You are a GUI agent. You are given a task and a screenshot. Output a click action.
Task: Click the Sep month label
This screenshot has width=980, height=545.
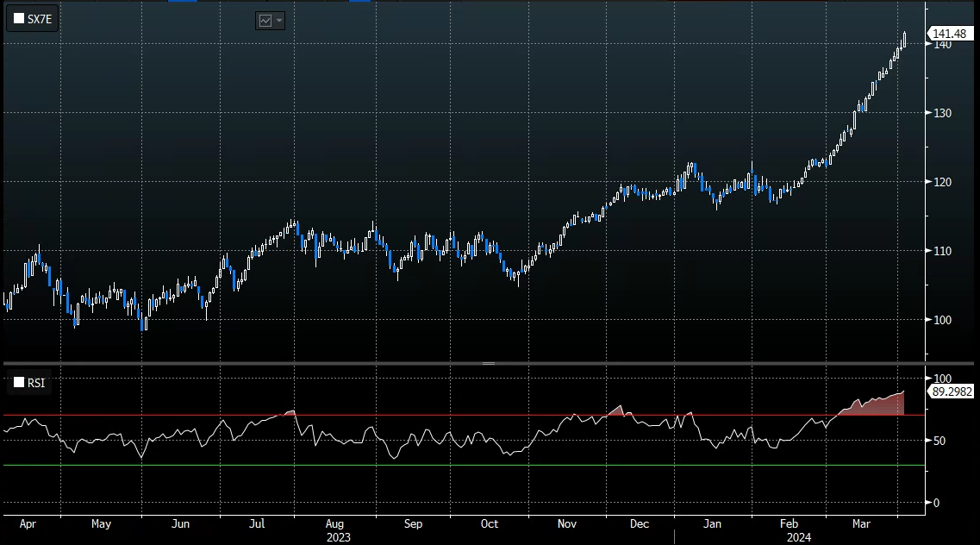pos(413,523)
